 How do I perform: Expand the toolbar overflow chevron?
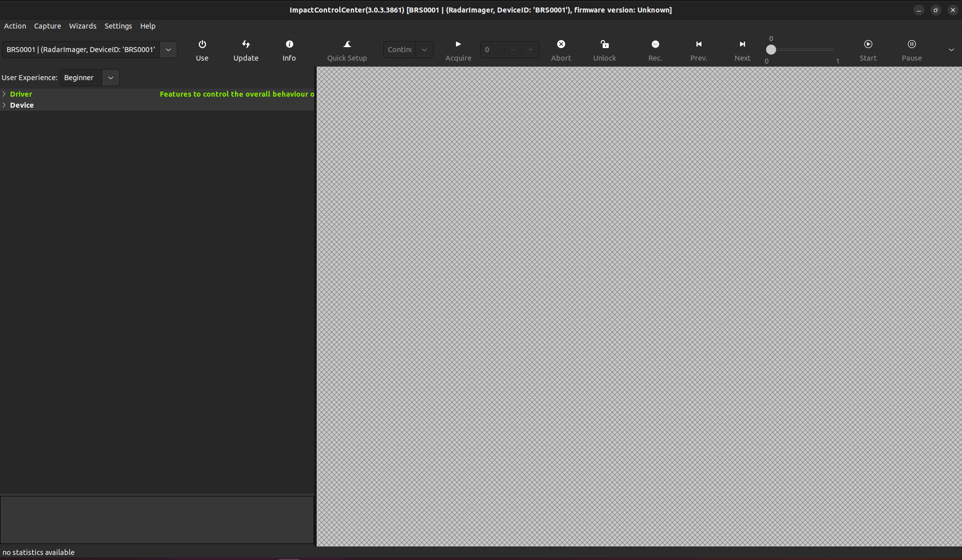pyautogui.click(x=951, y=50)
